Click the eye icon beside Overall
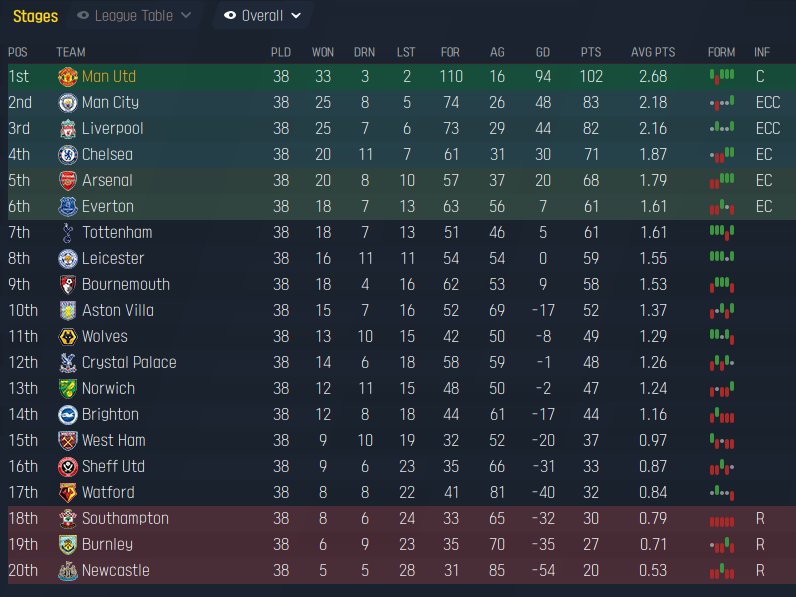Viewport: 796px width, 597px height. click(x=230, y=16)
